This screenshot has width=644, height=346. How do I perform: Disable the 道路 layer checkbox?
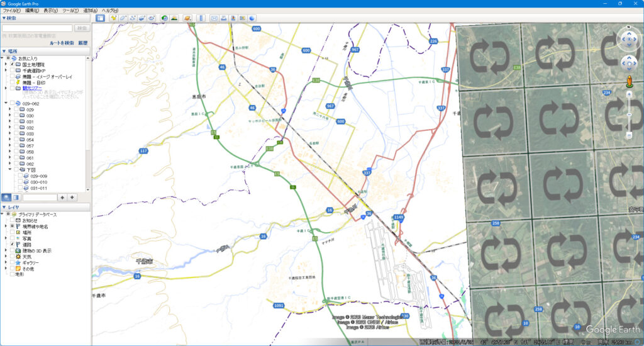12,244
